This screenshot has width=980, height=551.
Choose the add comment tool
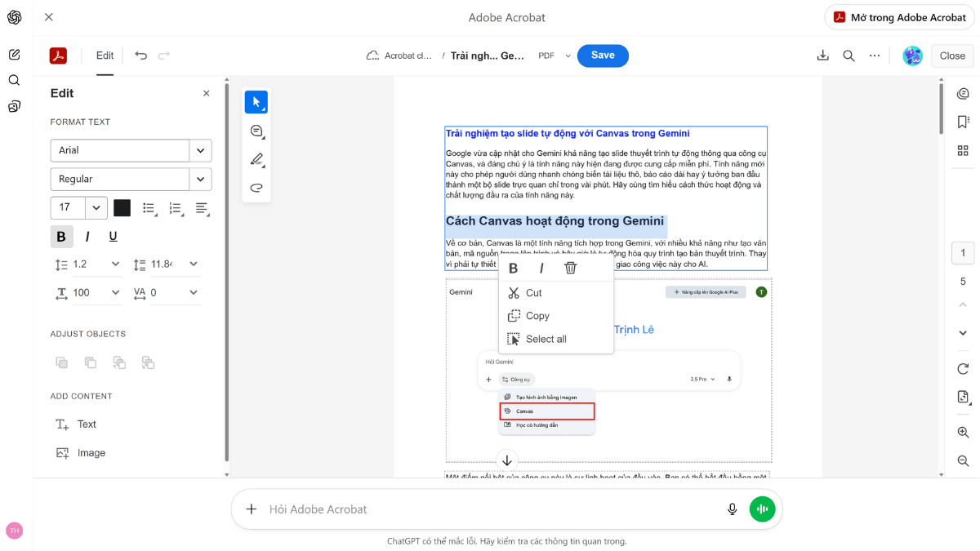pos(256,131)
